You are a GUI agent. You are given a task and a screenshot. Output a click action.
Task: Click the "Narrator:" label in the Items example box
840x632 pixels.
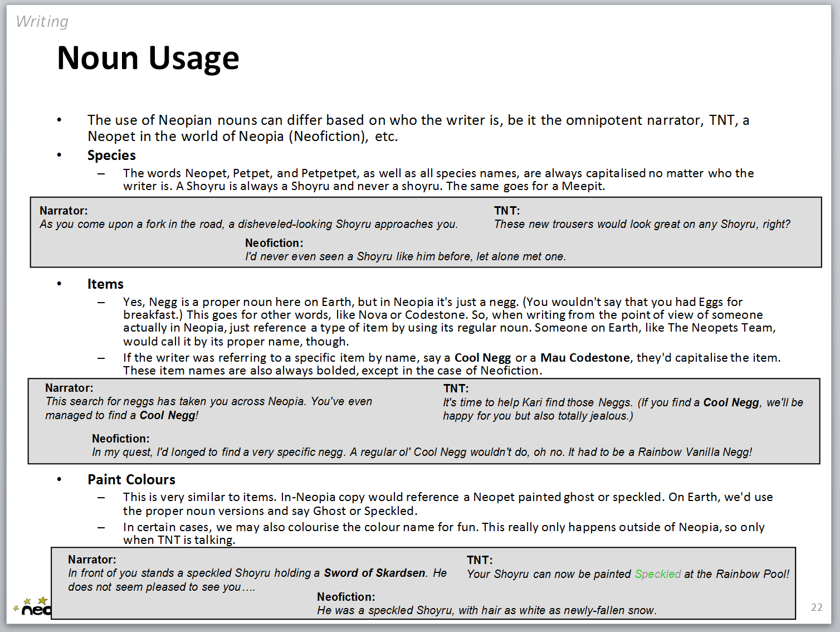69,388
